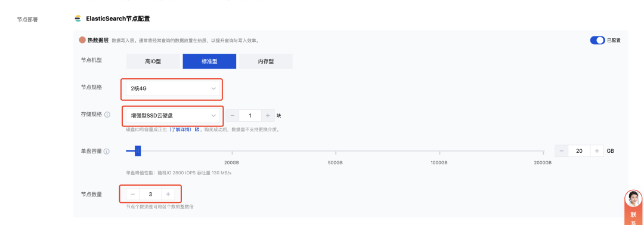Viewport: 644px width, 225px height.
Task: Open the 节点规格 2核4G dropdown
Action: coord(173,88)
